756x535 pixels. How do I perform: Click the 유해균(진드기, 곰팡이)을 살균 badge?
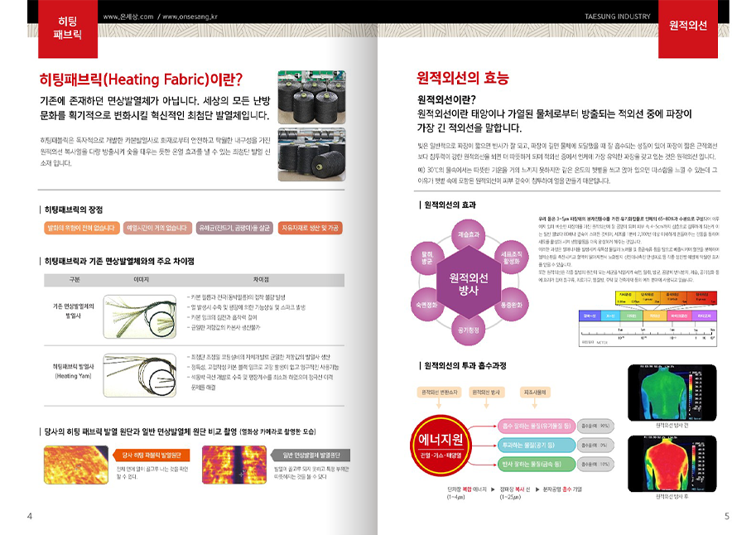click(x=234, y=228)
